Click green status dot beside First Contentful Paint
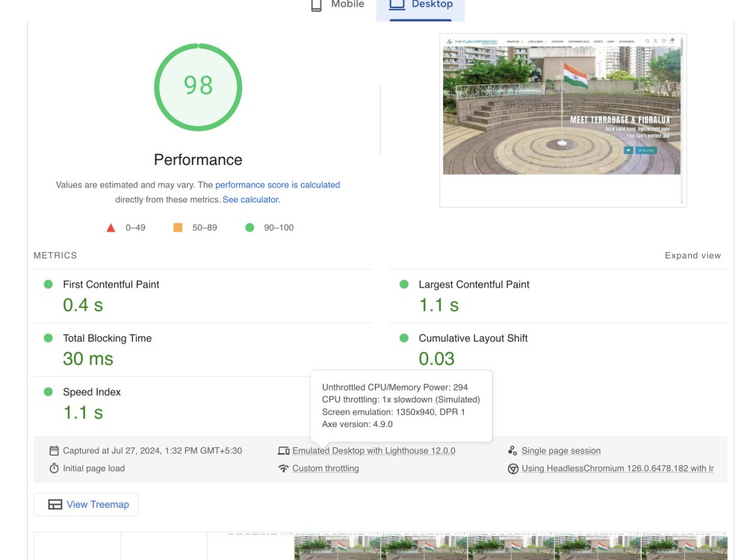The width and height of the screenshot is (747, 560). coord(48,284)
